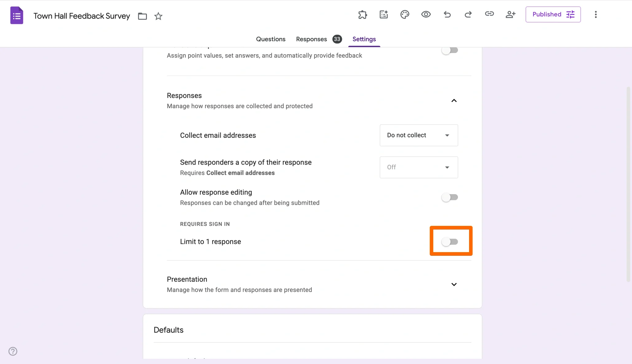The width and height of the screenshot is (632, 364).
Task: Preview the form with eye icon
Action: (x=426, y=14)
